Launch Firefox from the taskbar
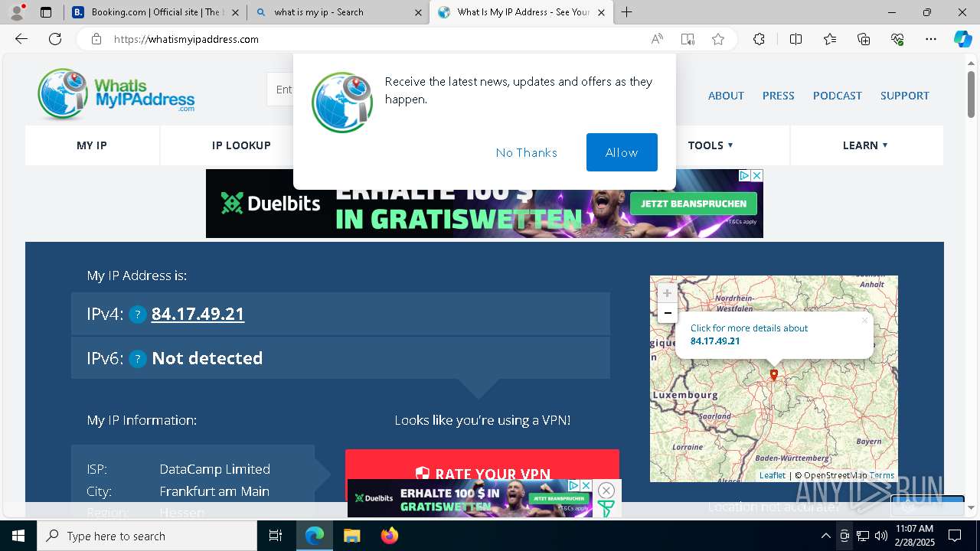 pos(390,536)
